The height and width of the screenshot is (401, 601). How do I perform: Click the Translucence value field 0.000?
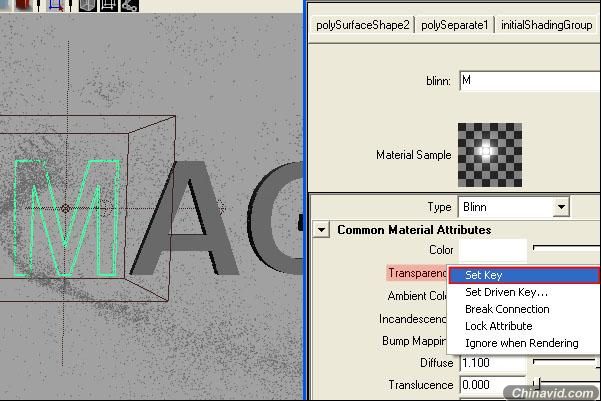[493, 385]
